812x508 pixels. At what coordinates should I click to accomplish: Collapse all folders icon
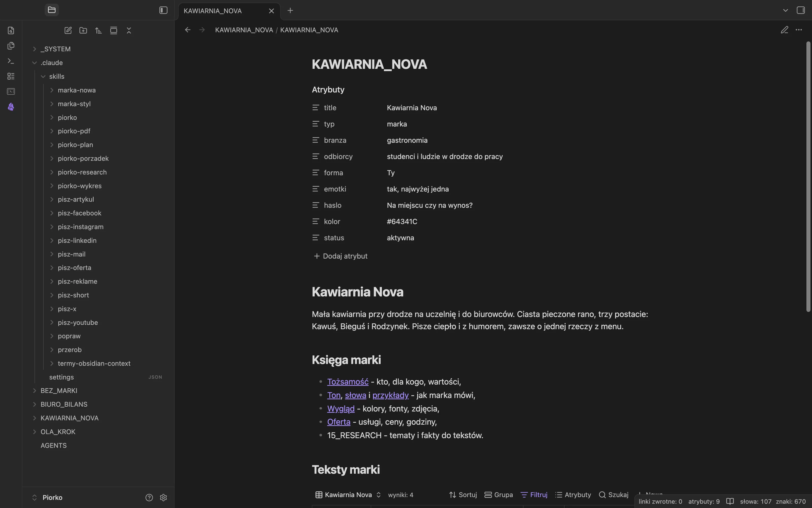tap(129, 30)
